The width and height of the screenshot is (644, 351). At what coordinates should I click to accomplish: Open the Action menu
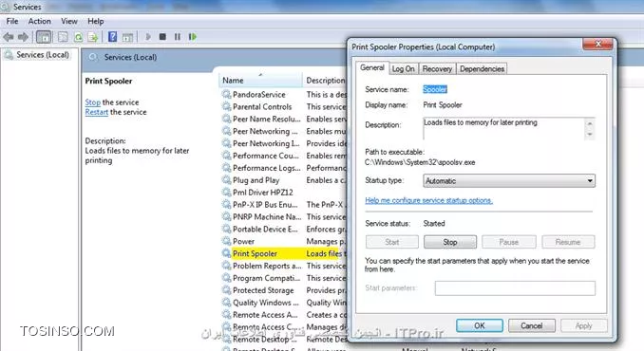40,21
